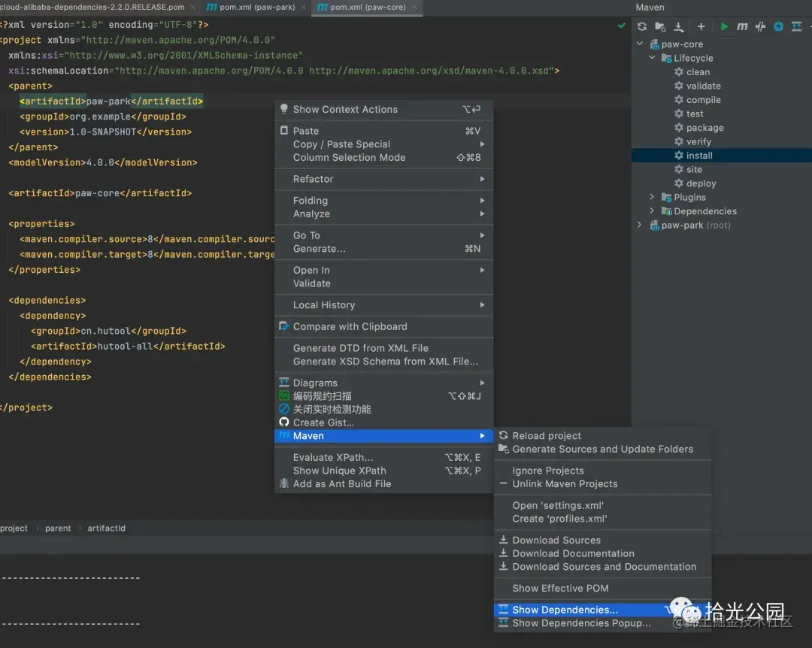
Task: Toggle Skip Tests mode icon
Action: (x=760, y=26)
